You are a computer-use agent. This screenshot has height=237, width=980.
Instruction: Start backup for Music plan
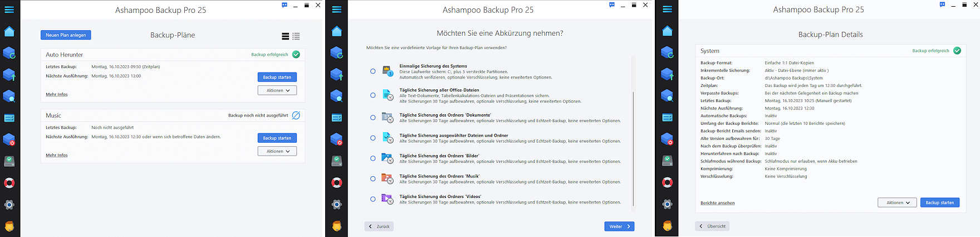[x=277, y=138]
